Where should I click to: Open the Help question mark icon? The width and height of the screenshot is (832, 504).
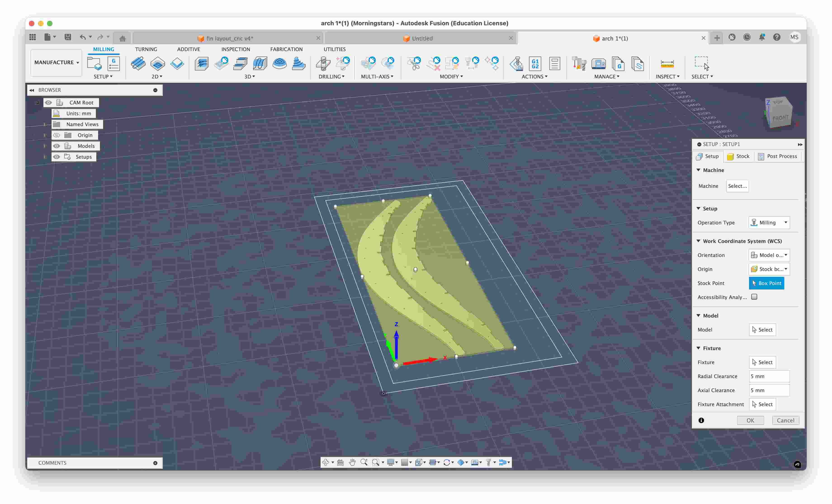(777, 37)
